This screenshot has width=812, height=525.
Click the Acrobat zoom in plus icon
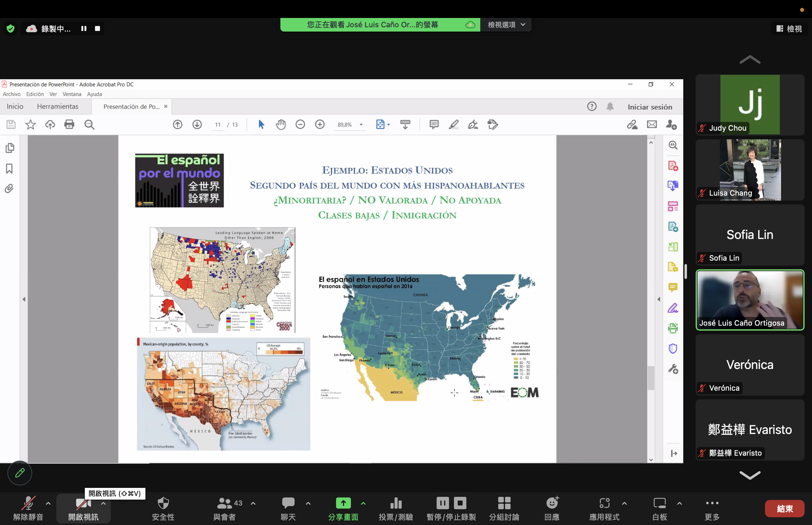(320, 124)
